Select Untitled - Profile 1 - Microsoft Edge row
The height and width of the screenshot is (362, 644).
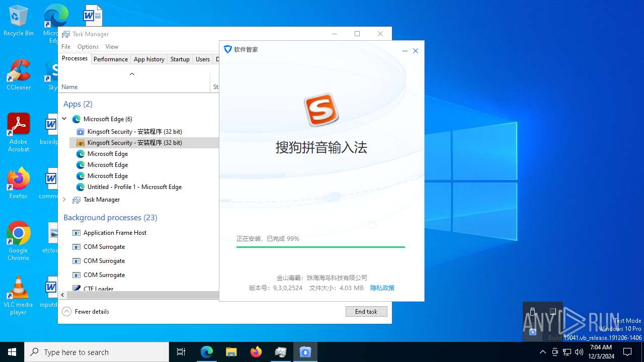pos(144,187)
